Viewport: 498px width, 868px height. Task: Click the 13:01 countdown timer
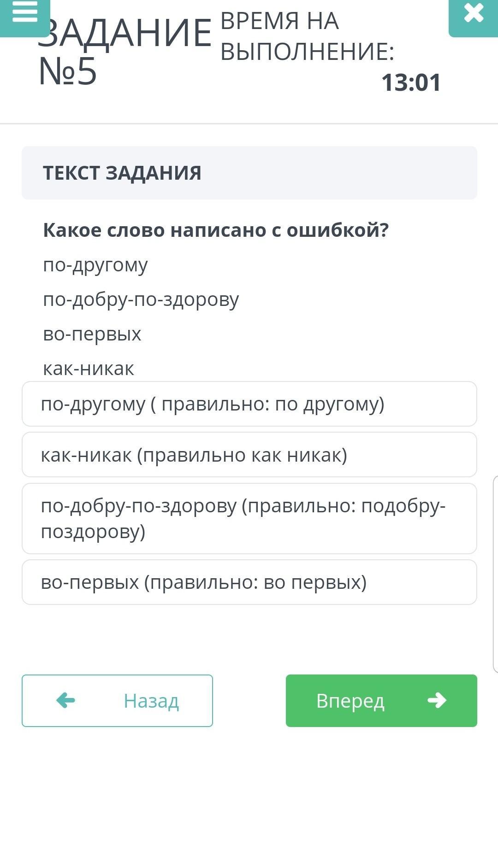[411, 82]
